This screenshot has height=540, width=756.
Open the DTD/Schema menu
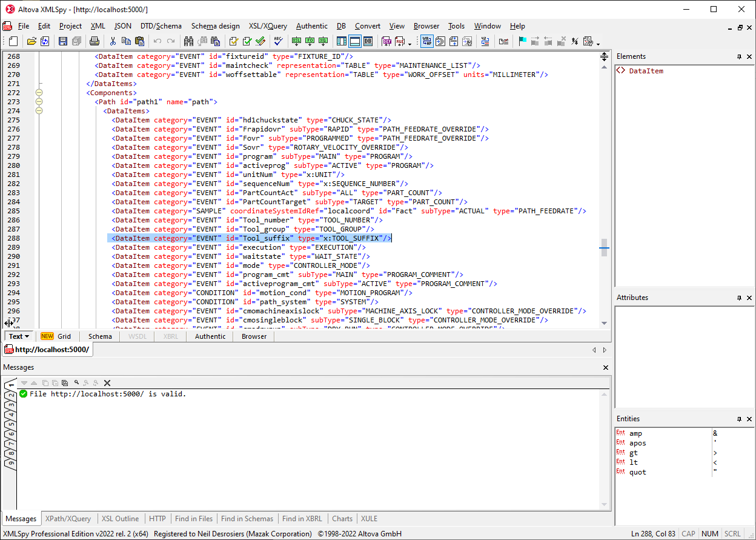click(161, 26)
